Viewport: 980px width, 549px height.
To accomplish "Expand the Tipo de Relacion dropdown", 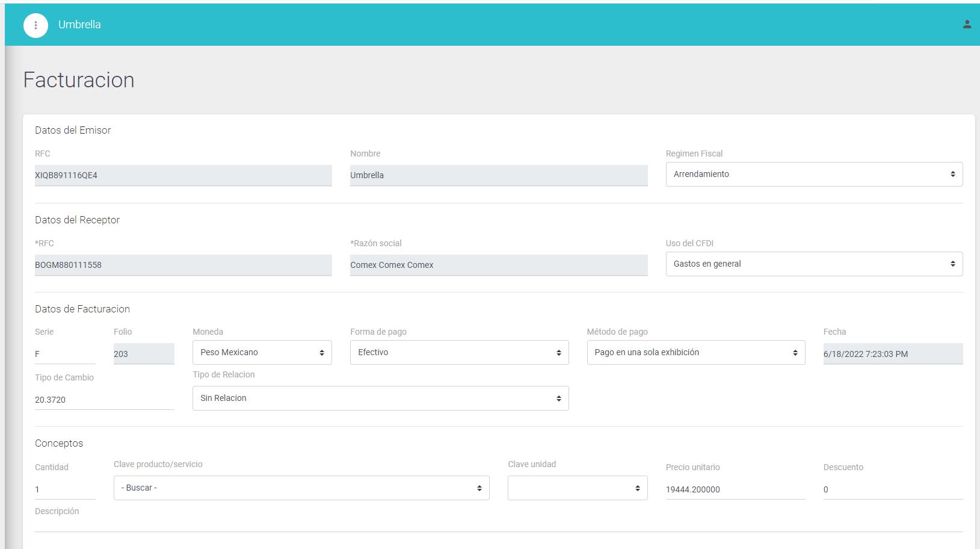I will click(380, 398).
